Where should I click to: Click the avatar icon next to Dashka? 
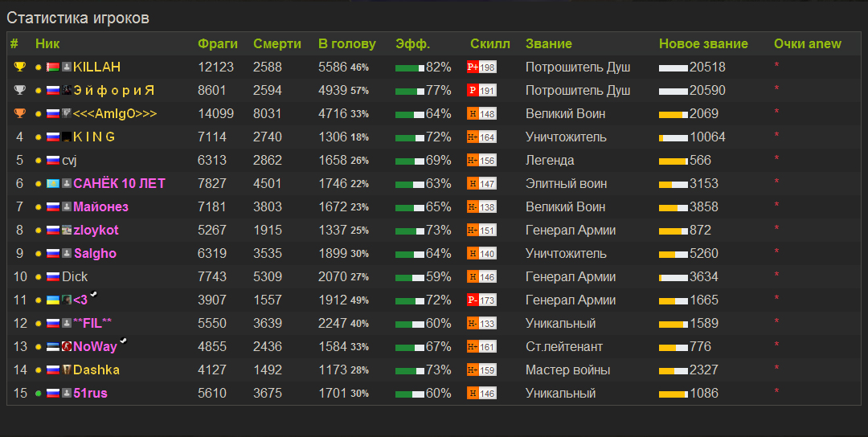[x=68, y=370]
